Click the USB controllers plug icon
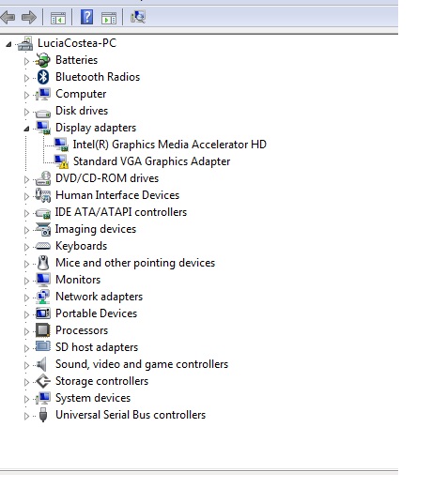 tap(43, 415)
